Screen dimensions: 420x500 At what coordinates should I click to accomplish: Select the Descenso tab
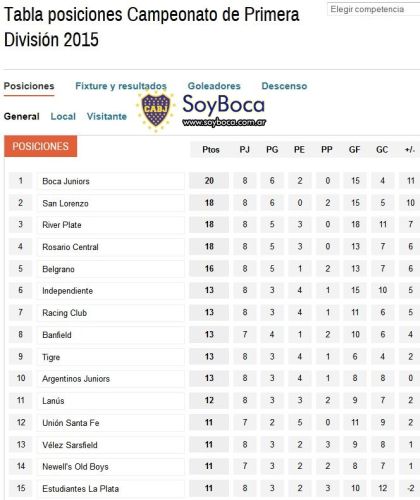click(x=284, y=86)
